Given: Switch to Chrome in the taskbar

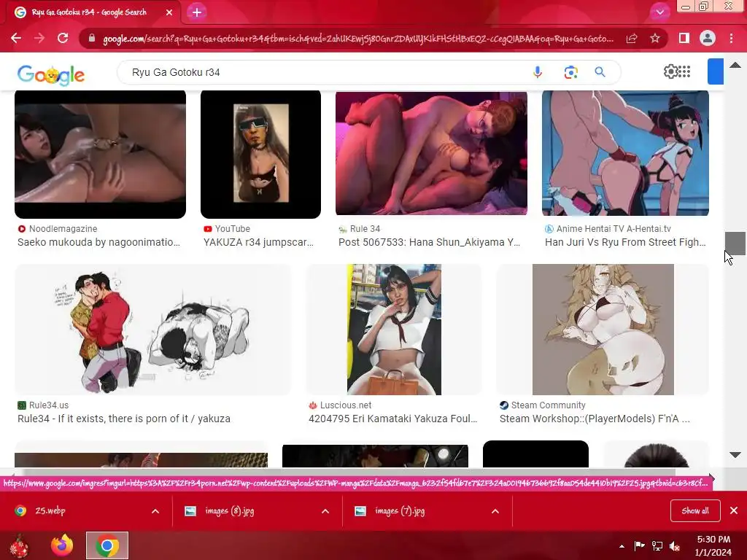Looking at the screenshot, I should 107,545.
